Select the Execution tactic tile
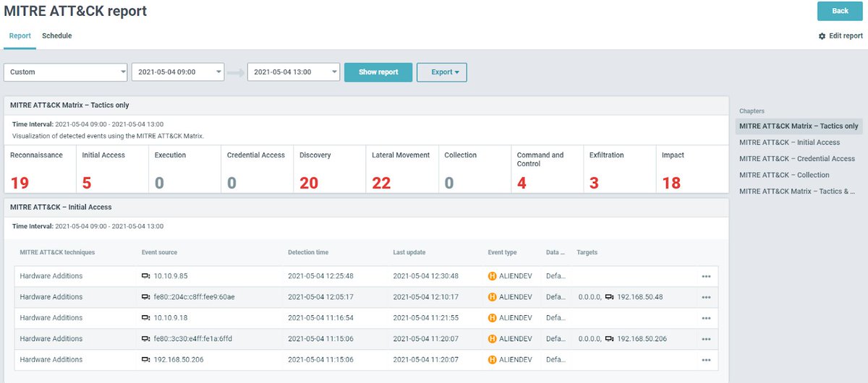 point(184,169)
